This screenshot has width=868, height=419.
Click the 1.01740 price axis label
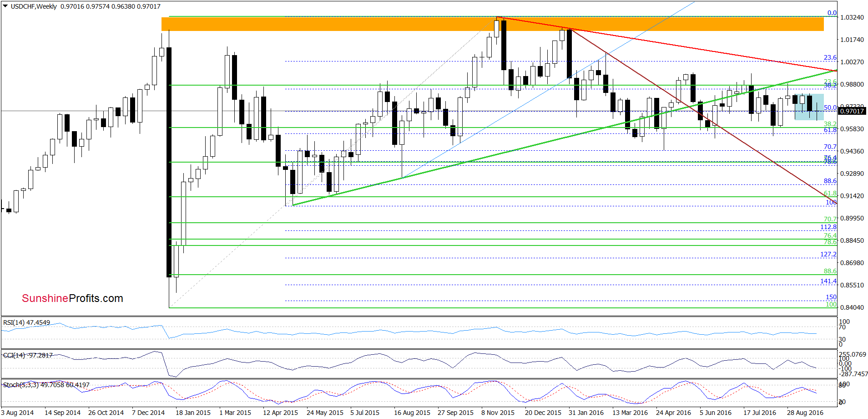pos(852,40)
